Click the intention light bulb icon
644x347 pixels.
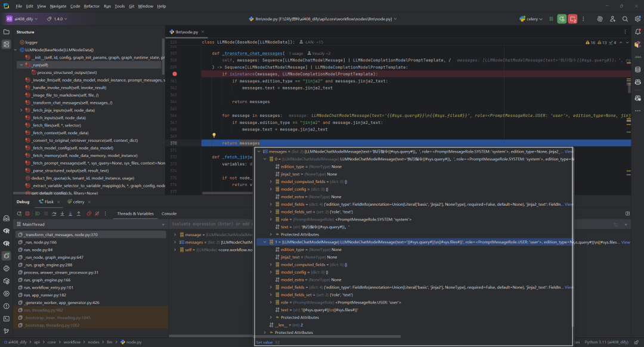click(x=213, y=135)
